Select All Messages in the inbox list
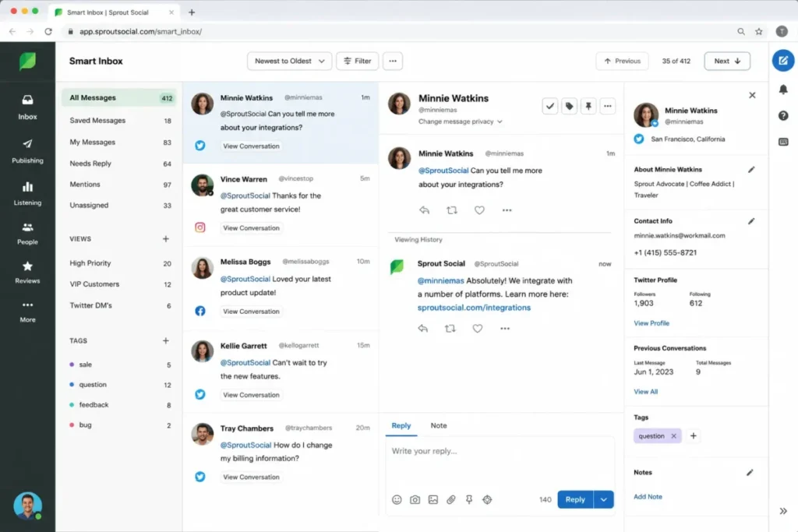 click(119, 97)
